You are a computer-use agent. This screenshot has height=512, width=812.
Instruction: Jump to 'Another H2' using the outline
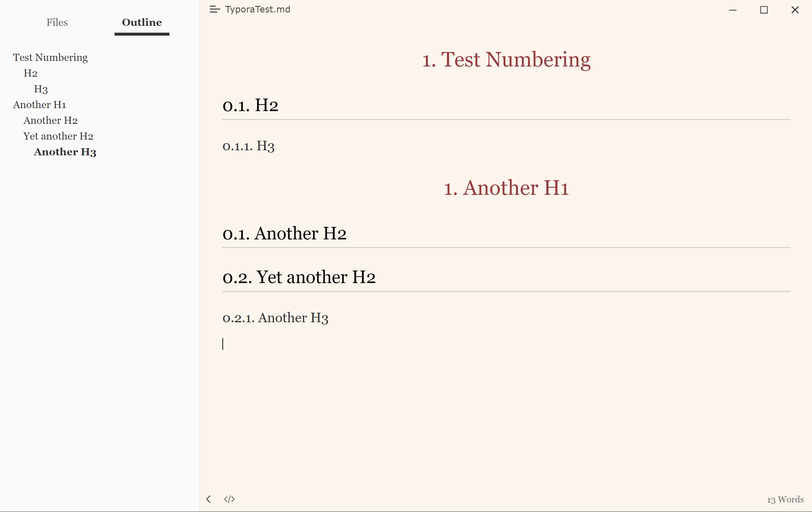click(50, 121)
